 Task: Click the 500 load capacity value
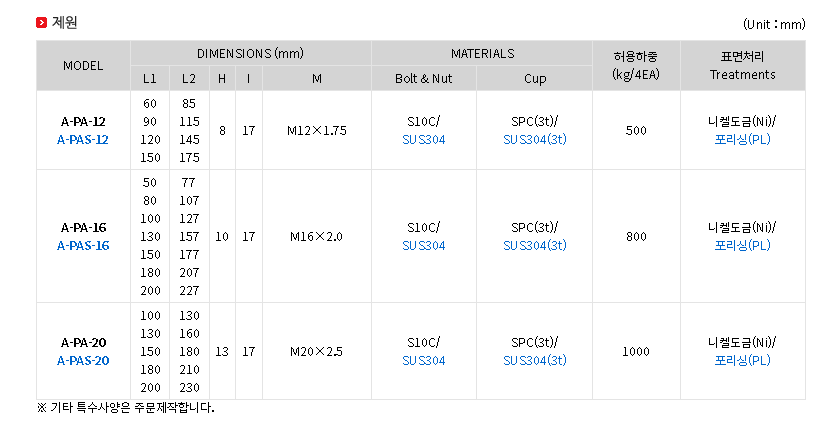(636, 130)
